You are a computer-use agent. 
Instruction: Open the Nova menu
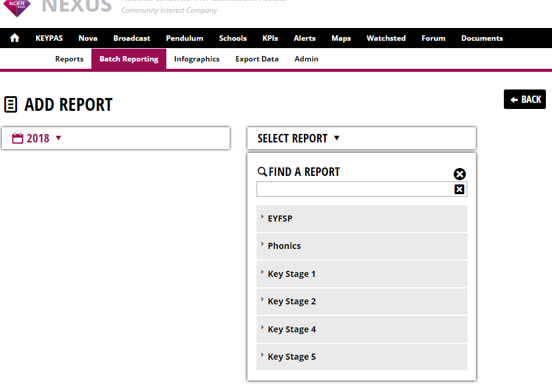pos(88,38)
